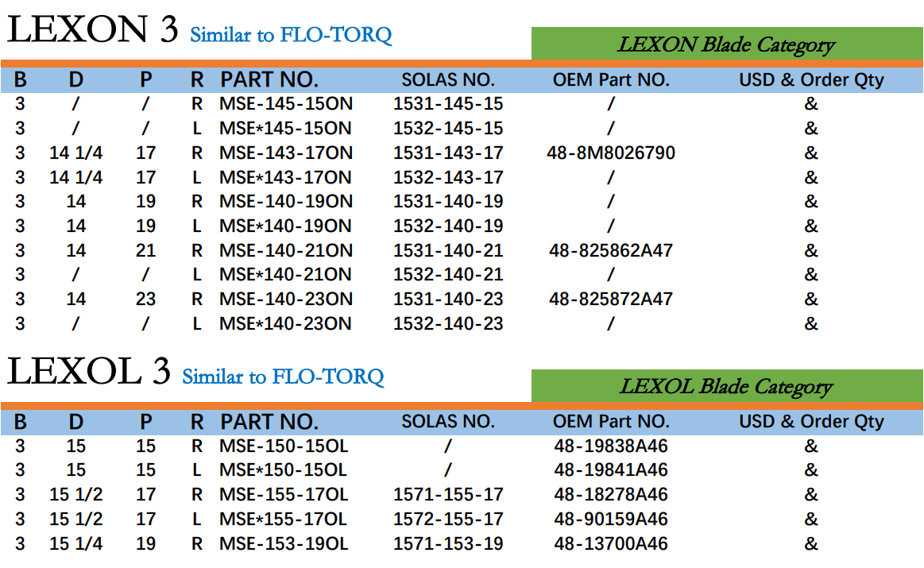Click part number MSE*150-15OL
The image size is (924, 568).
click(283, 470)
